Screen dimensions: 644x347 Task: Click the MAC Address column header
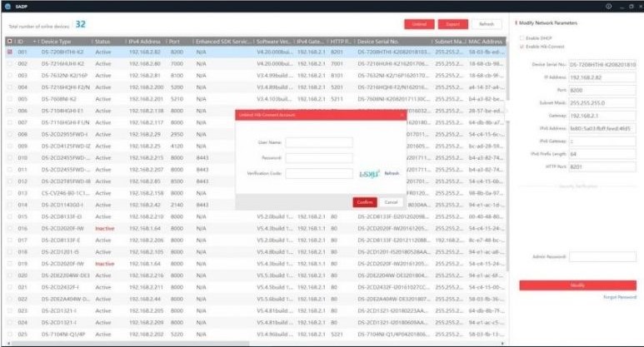pyautogui.click(x=486, y=42)
